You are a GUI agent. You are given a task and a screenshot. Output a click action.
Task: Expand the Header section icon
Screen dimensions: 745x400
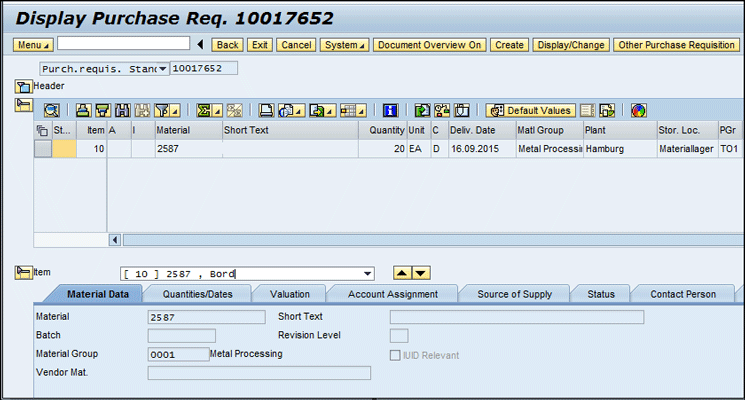pos(24,87)
